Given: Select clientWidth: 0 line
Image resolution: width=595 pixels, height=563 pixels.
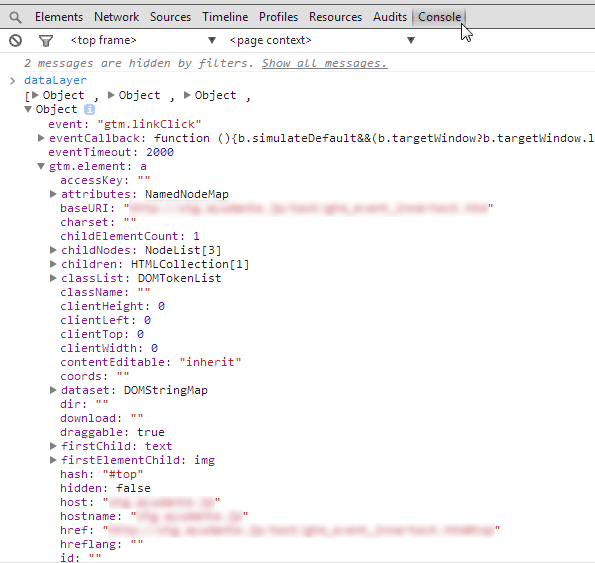Looking at the screenshot, I should click(109, 348).
